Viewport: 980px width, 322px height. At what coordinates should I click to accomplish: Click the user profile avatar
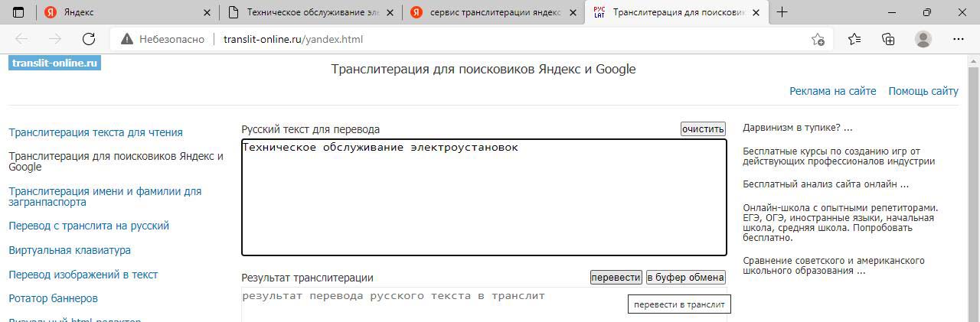pyautogui.click(x=923, y=39)
